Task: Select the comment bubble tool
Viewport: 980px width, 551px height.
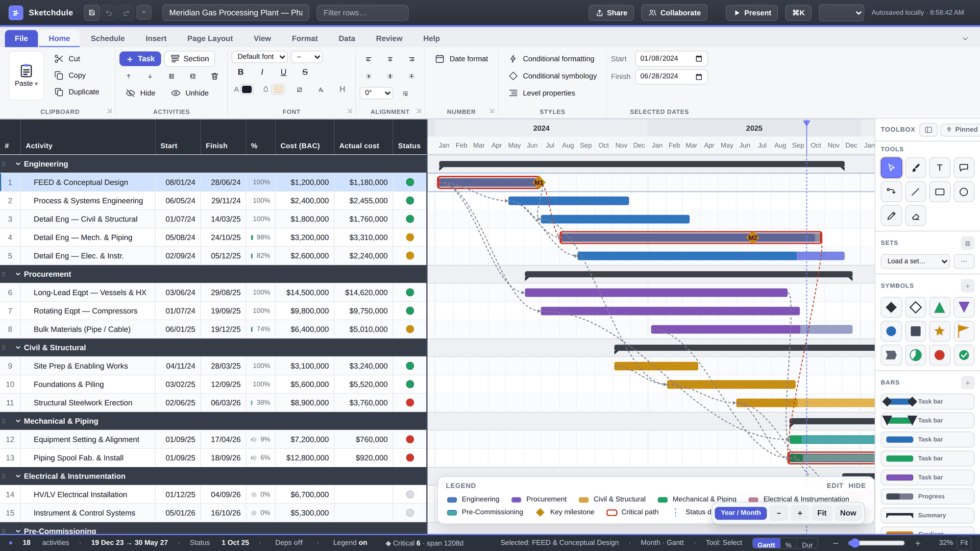Action: [x=963, y=168]
